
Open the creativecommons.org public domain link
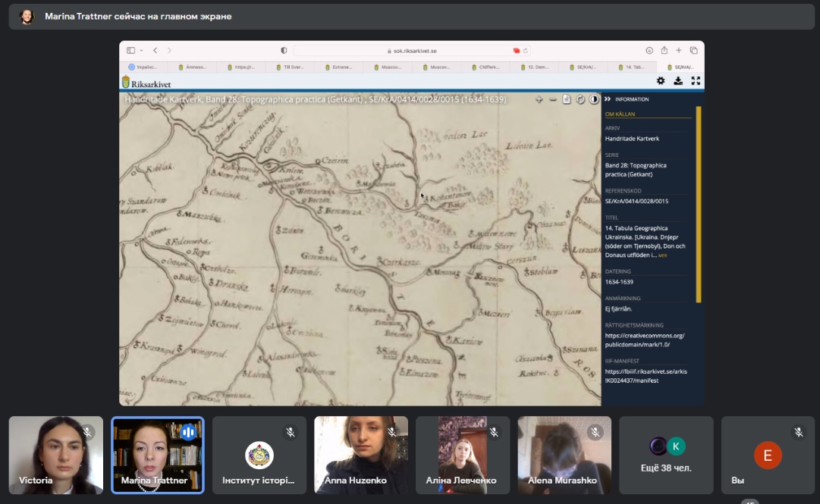tap(644, 340)
